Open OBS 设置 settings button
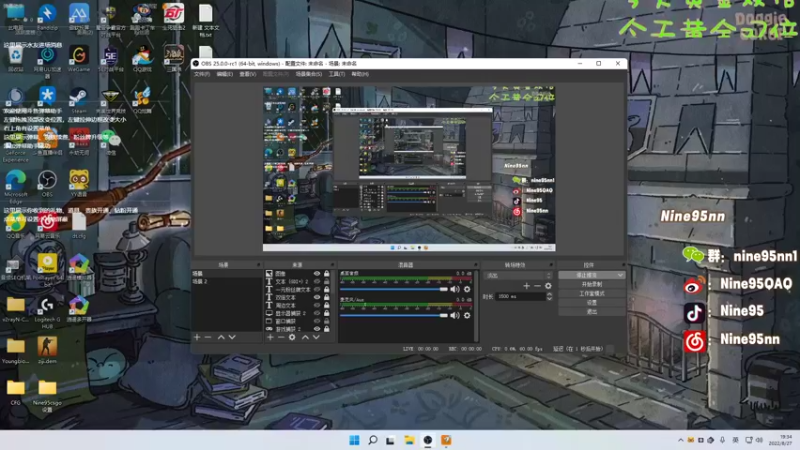 click(591, 303)
